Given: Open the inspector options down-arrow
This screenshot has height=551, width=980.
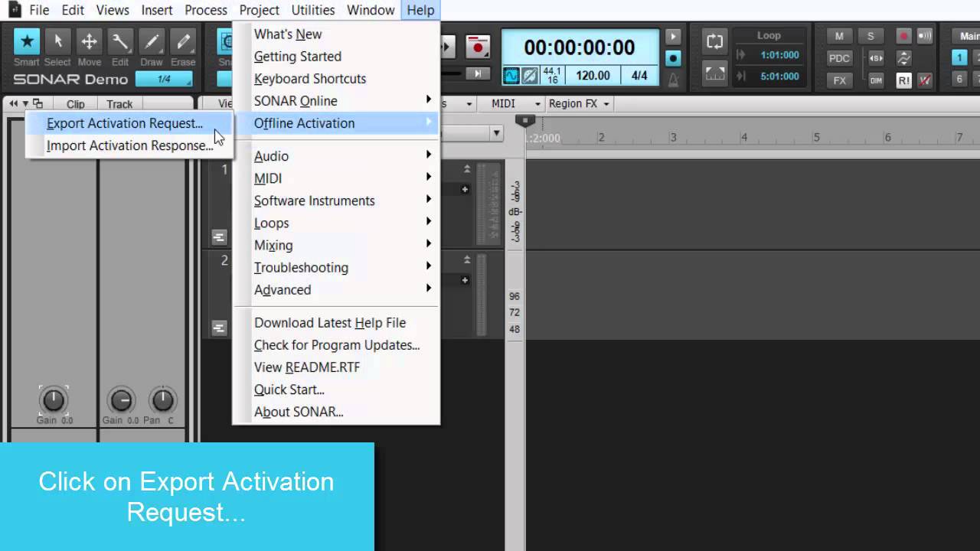Looking at the screenshot, I should [x=25, y=104].
